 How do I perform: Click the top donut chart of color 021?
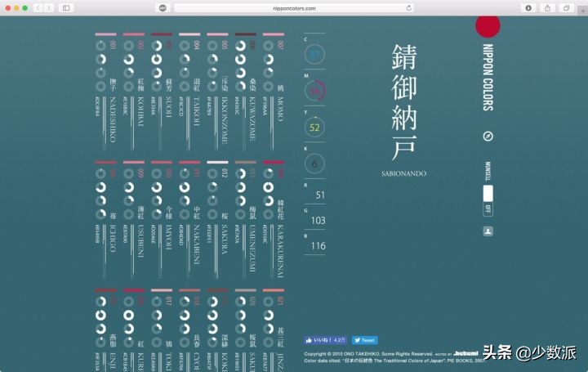[268, 302]
